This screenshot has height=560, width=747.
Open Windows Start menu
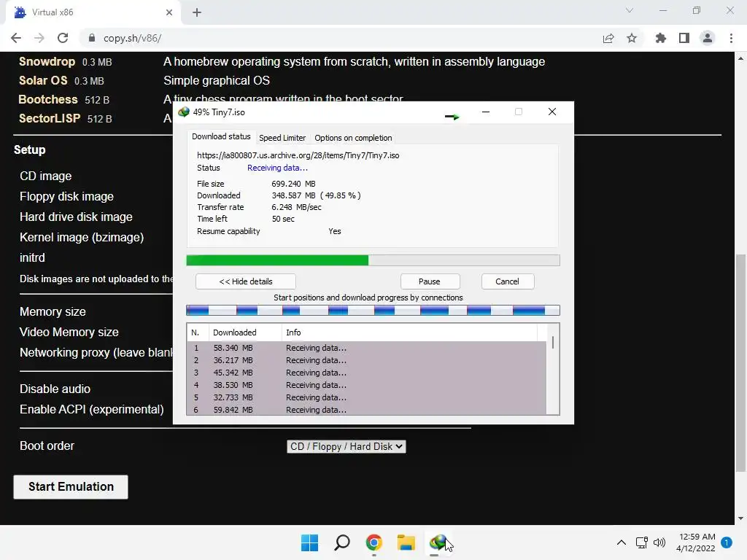click(x=309, y=542)
